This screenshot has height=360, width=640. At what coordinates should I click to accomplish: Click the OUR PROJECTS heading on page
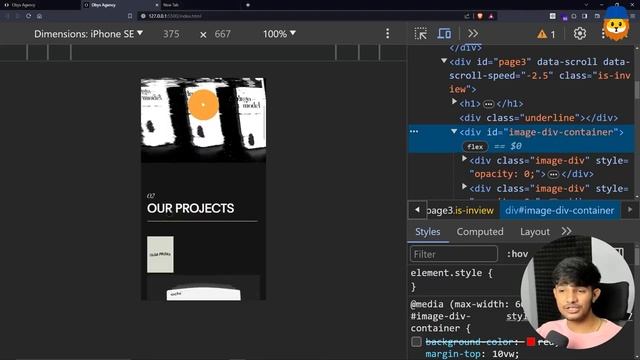click(x=191, y=209)
